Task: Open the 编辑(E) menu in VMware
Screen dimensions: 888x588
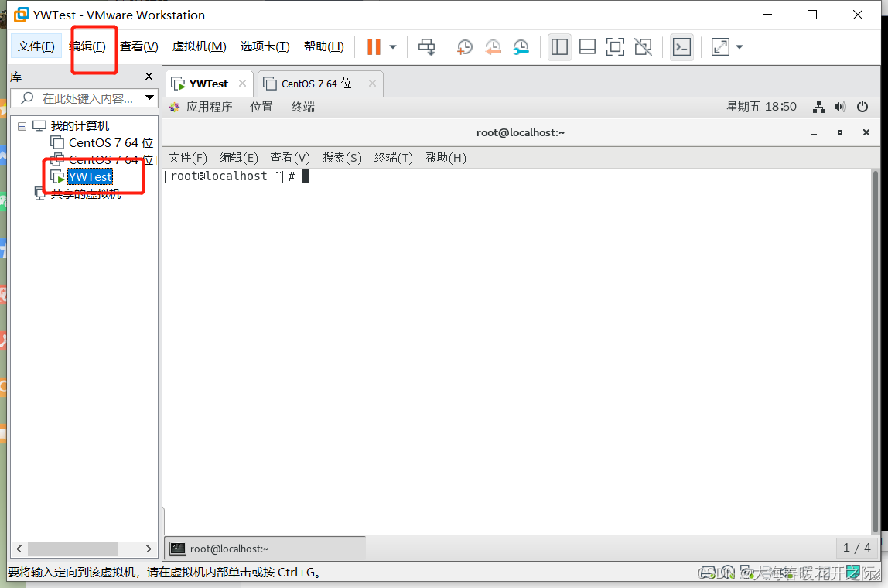Action: pyautogui.click(x=87, y=46)
